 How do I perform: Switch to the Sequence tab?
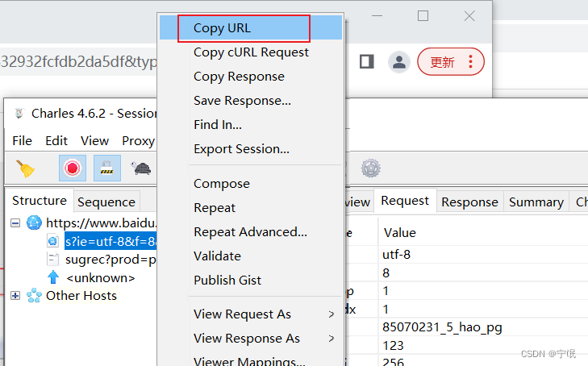coord(106,202)
